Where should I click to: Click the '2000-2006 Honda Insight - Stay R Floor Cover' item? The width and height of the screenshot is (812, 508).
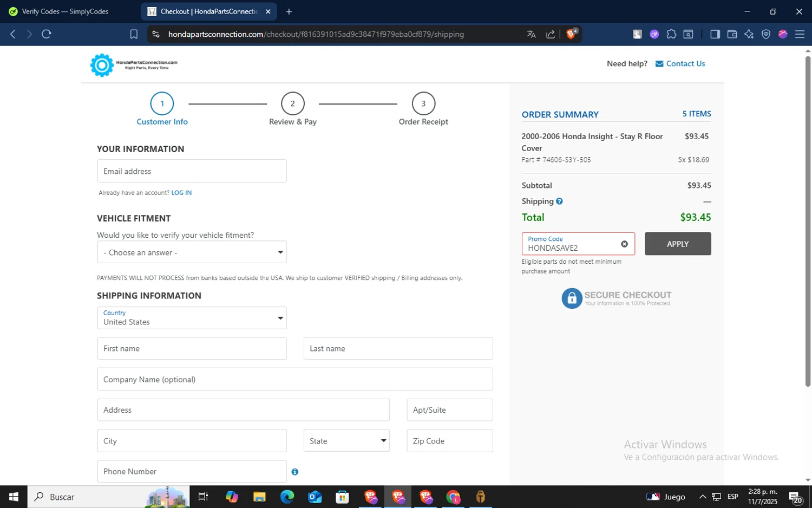592,142
